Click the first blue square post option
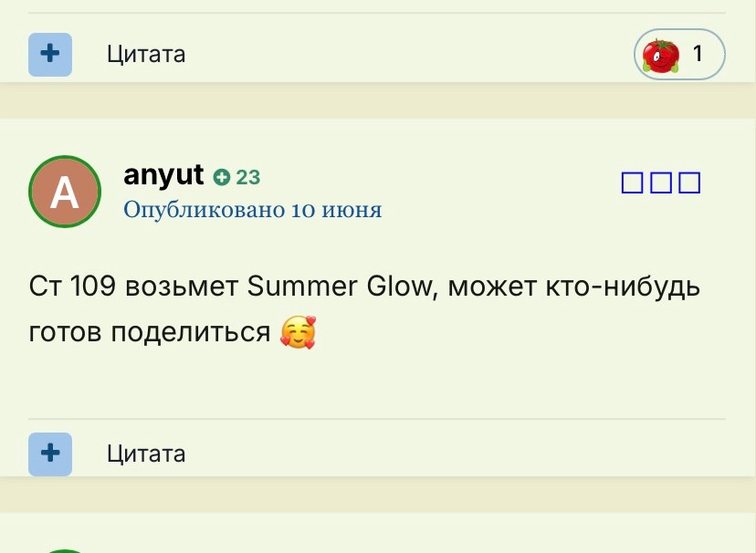This screenshot has width=756, height=553. pos(632,183)
